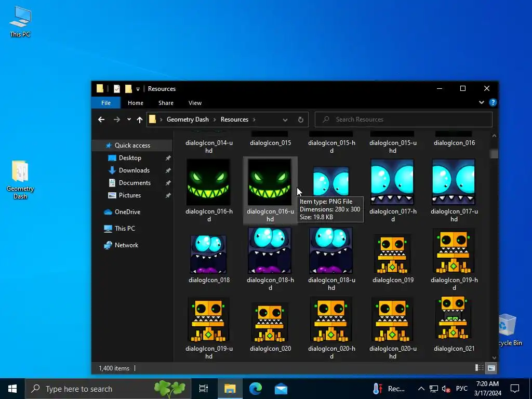Click Geometry Dash in the address path
Image resolution: width=532 pixels, height=399 pixels.
coord(188,119)
